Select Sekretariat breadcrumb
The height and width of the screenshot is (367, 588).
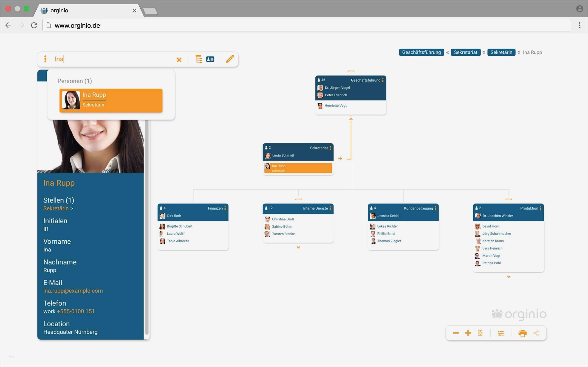coord(466,53)
